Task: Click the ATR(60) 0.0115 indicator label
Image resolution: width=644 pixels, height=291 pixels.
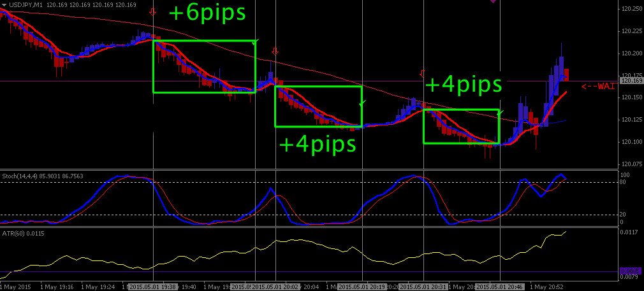Action: [24, 234]
